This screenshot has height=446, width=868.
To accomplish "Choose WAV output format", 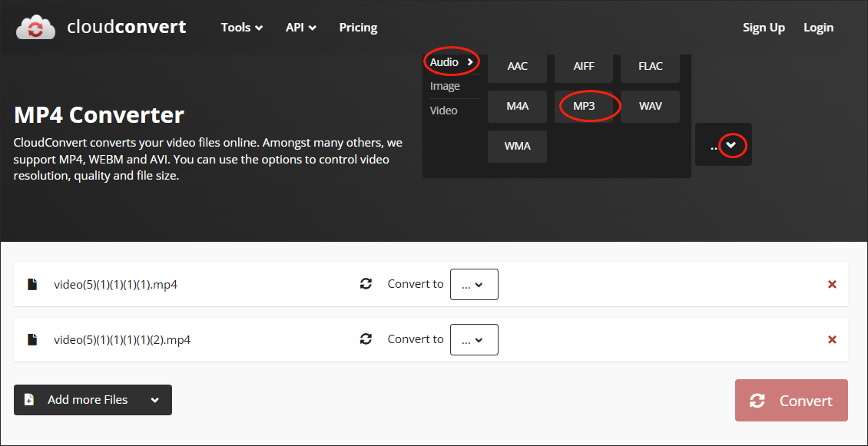I will pos(650,106).
